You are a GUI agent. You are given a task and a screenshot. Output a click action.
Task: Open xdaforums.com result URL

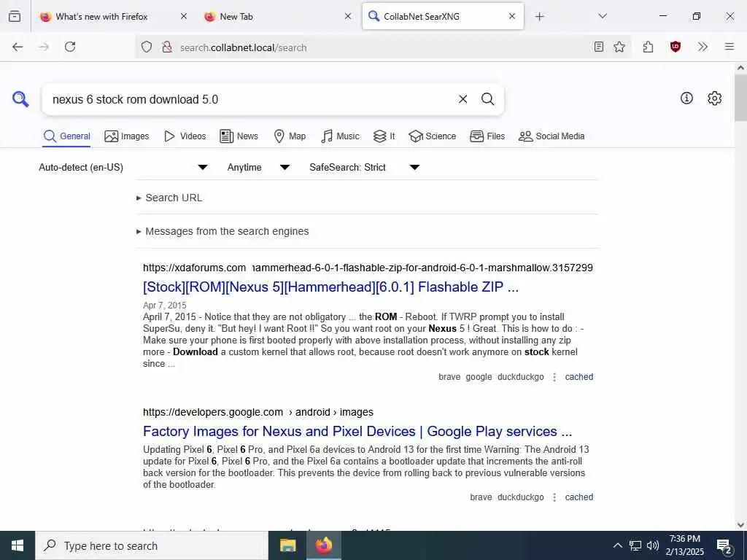click(x=368, y=268)
